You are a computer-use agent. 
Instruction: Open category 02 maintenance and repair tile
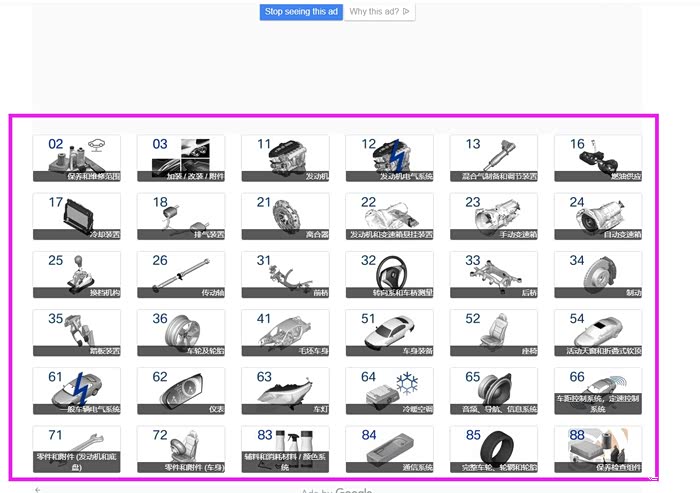(x=77, y=158)
